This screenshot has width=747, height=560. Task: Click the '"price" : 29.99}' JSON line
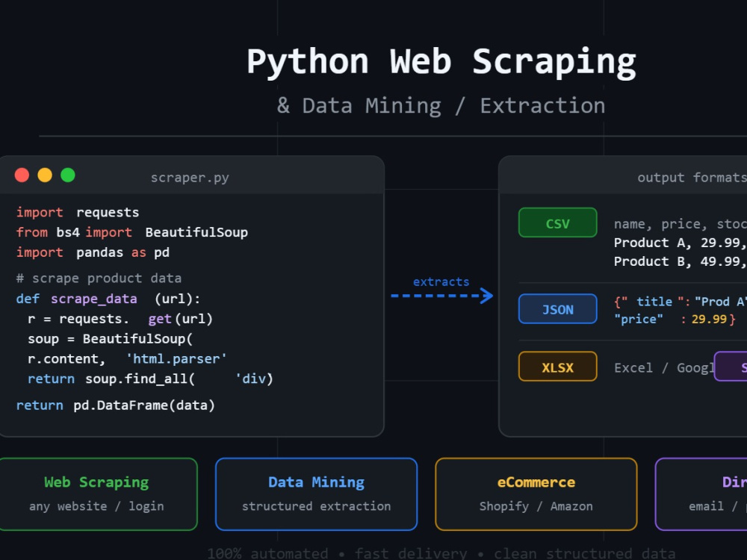(675, 319)
